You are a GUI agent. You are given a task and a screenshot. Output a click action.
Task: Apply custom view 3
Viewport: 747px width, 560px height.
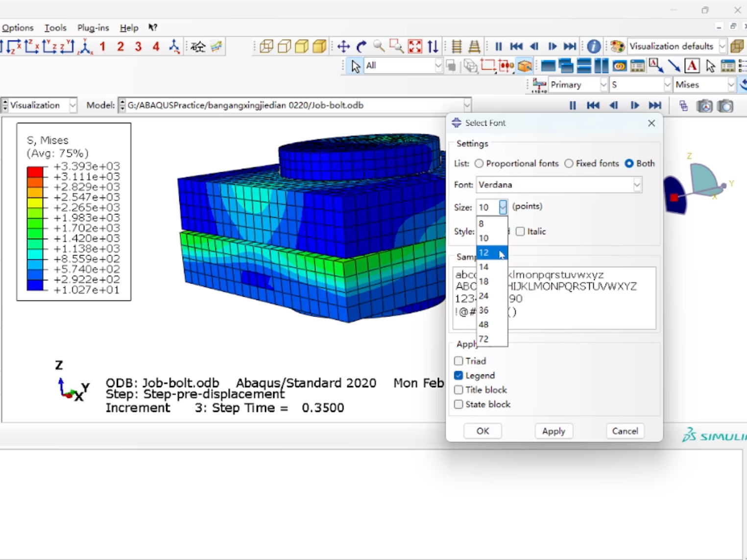(x=138, y=47)
